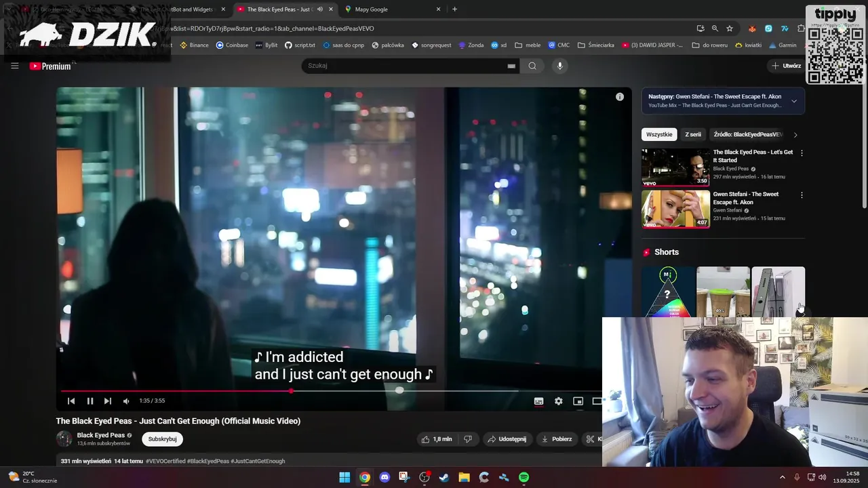The width and height of the screenshot is (868, 488).
Task: Open the script.txt GitHub bookmark
Action: click(x=300, y=45)
